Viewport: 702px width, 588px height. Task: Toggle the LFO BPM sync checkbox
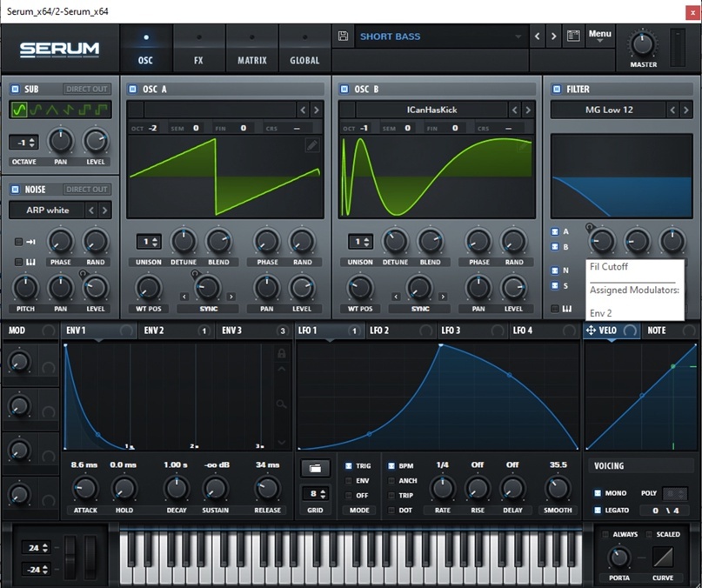391,465
